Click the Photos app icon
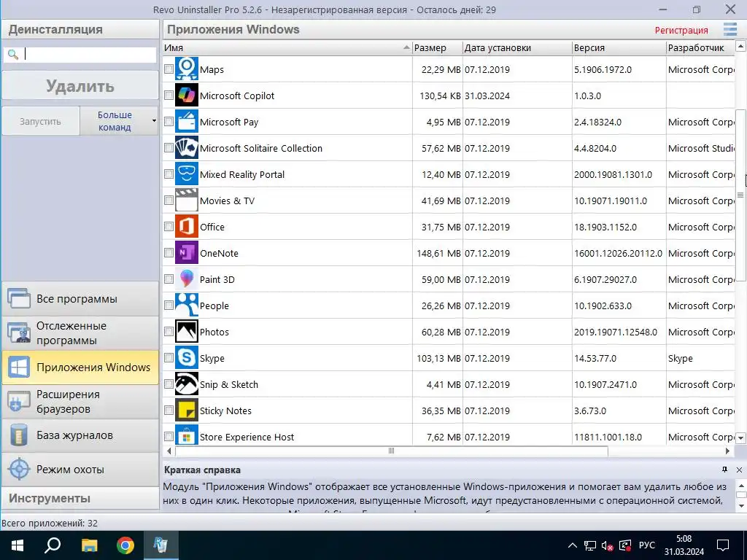This screenshot has height=560, width=747. pos(186,332)
